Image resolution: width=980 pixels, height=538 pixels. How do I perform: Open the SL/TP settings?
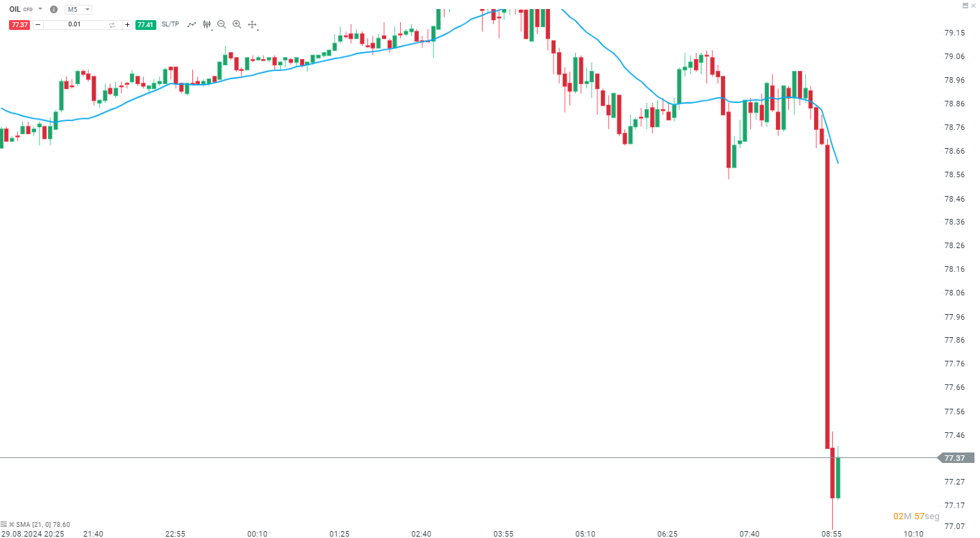tap(170, 24)
